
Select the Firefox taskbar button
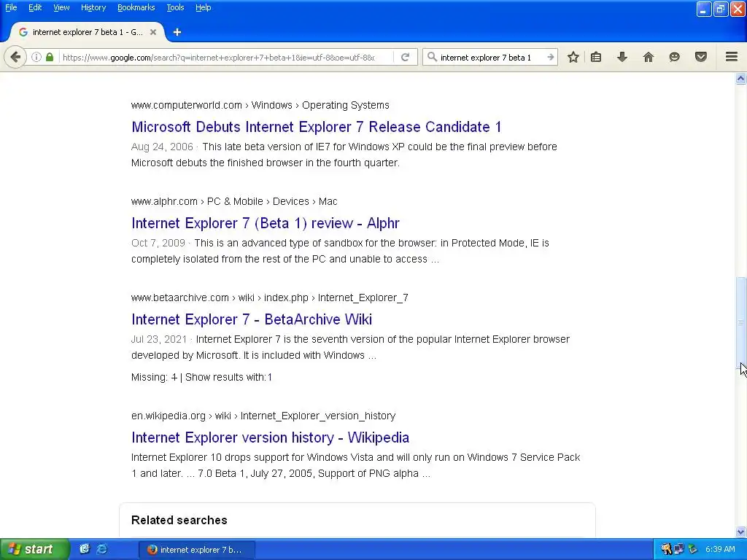[x=197, y=550]
